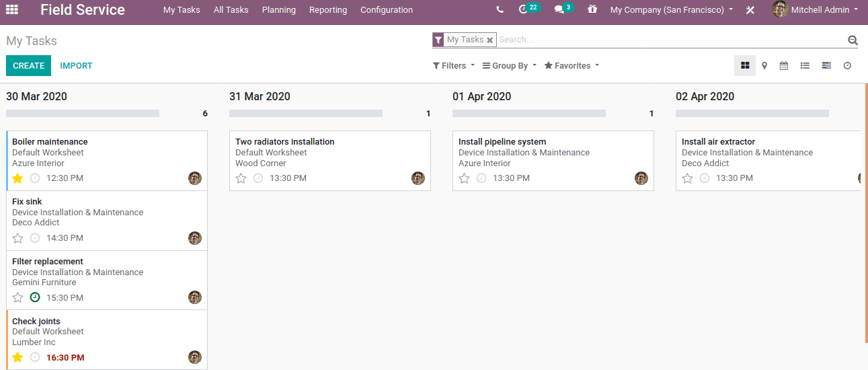
Task: Open activities clock with 22 badge
Action: [529, 9]
